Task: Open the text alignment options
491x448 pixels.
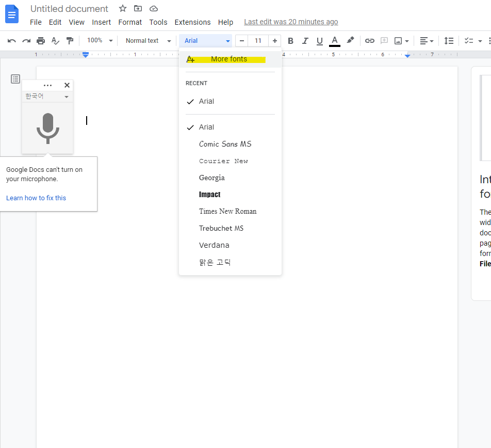Action: (x=426, y=41)
